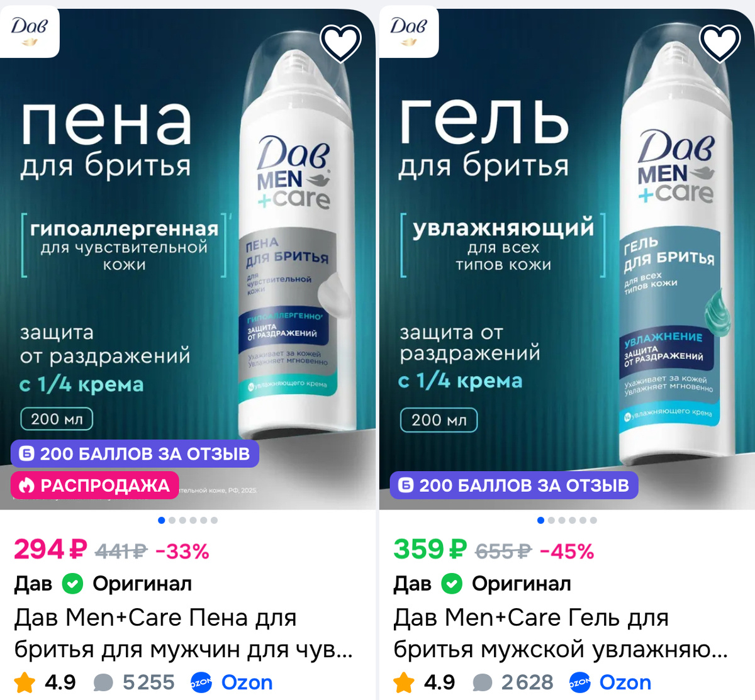Toggle the favorite heart on the shaving gel card
This screenshot has width=755, height=700.
720,43
